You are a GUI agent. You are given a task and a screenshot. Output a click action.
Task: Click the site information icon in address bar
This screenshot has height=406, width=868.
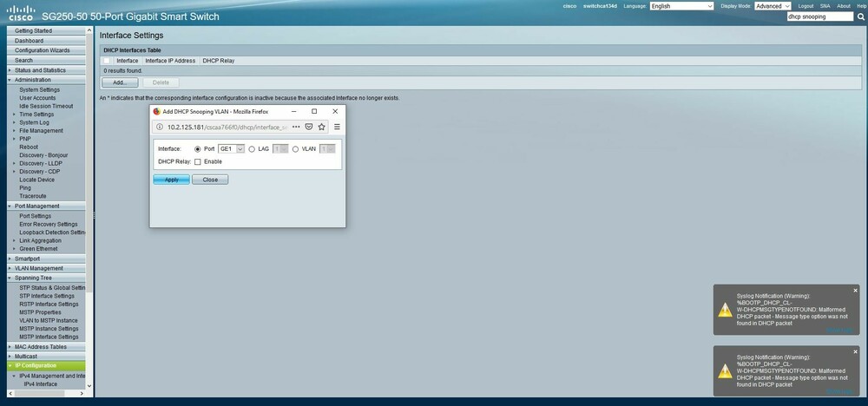tap(159, 127)
